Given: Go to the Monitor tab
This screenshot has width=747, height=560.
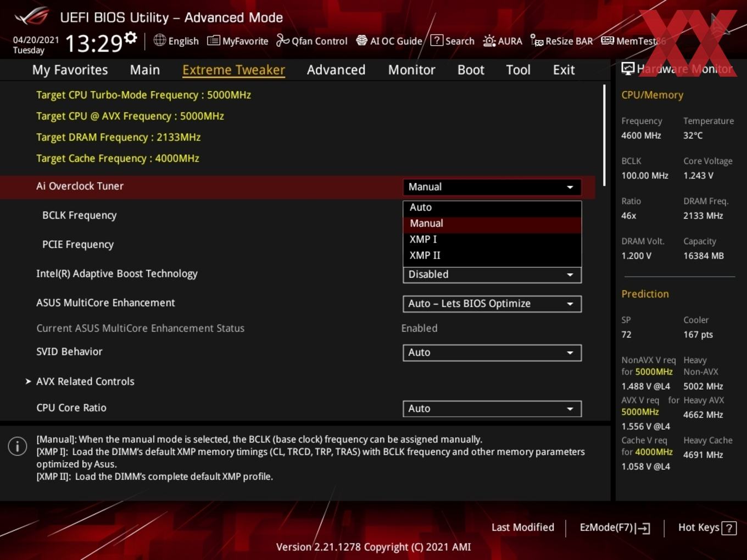Looking at the screenshot, I should (x=411, y=70).
